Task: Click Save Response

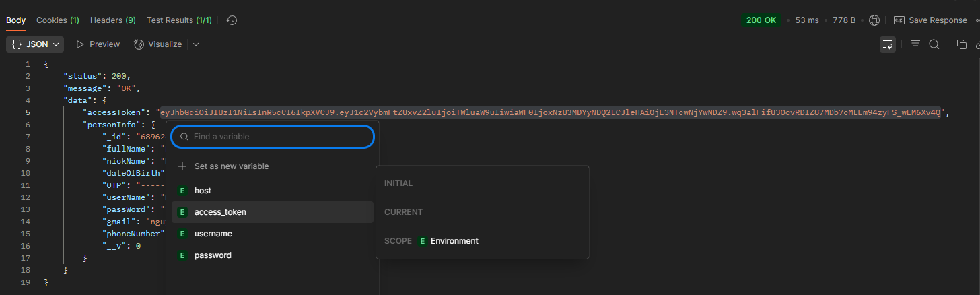Action: pos(930,20)
